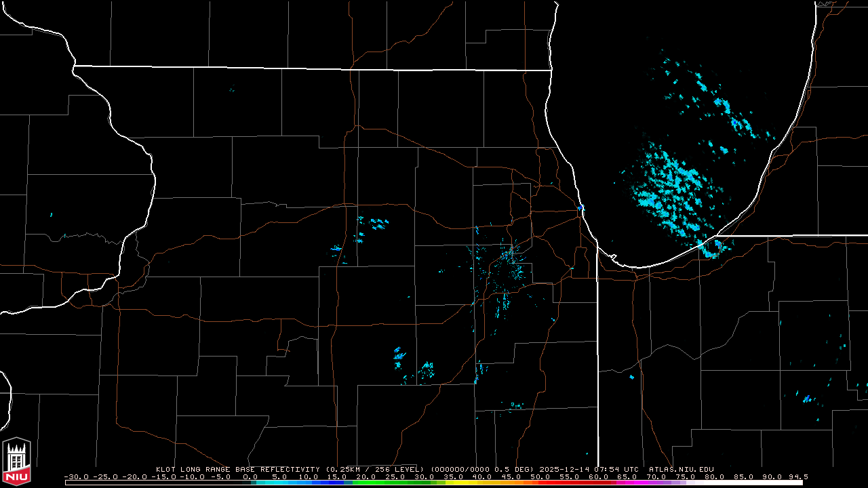868x488 pixels.
Task: Click the -30.0 minimum scale label
Action: click(75, 476)
